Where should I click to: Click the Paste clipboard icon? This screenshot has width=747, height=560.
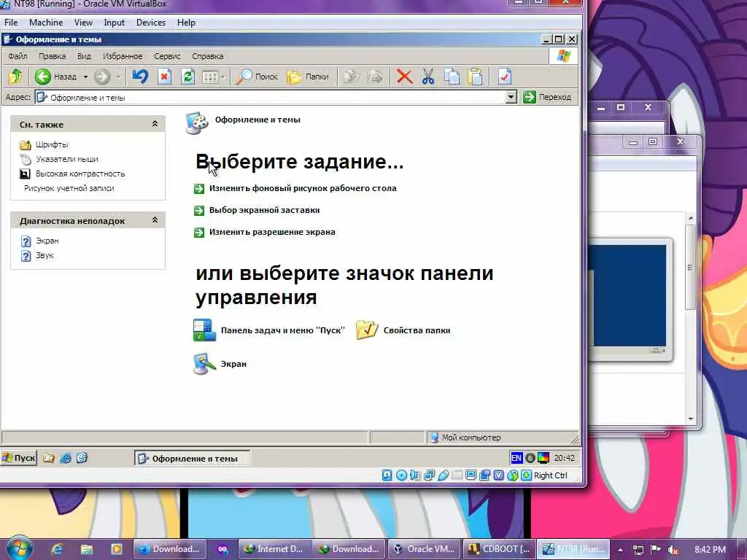(x=476, y=76)
